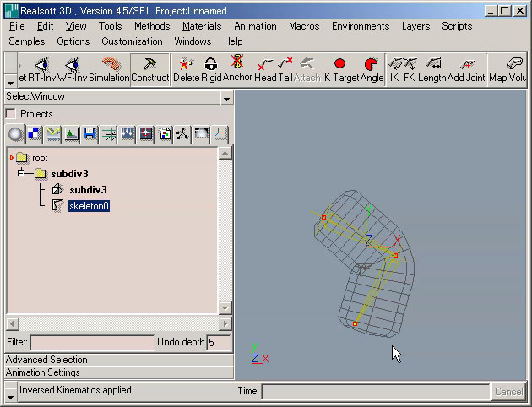This screenshot has height=407, width=532.
Task: Click the Anchor tool icon
Action: coord(237,69)
